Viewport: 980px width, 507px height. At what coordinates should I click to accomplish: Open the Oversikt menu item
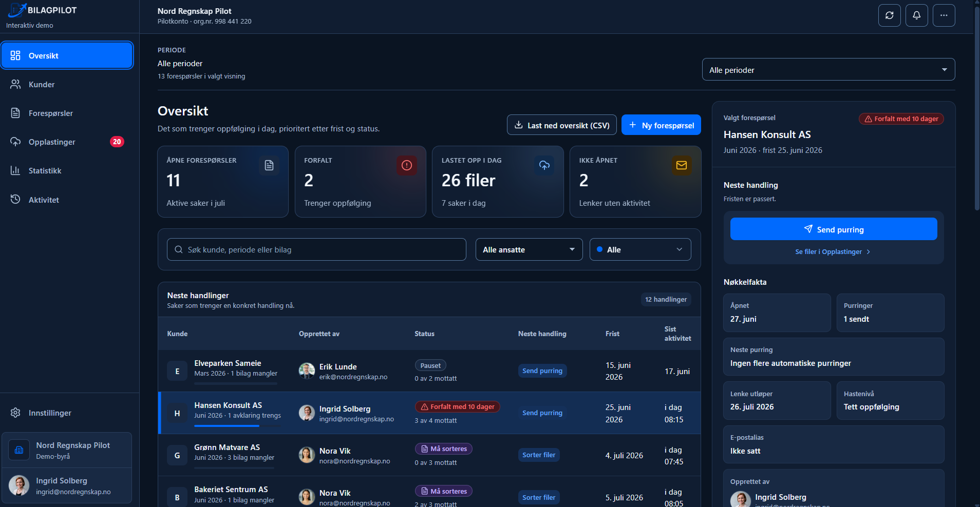[x=67, y=55]
